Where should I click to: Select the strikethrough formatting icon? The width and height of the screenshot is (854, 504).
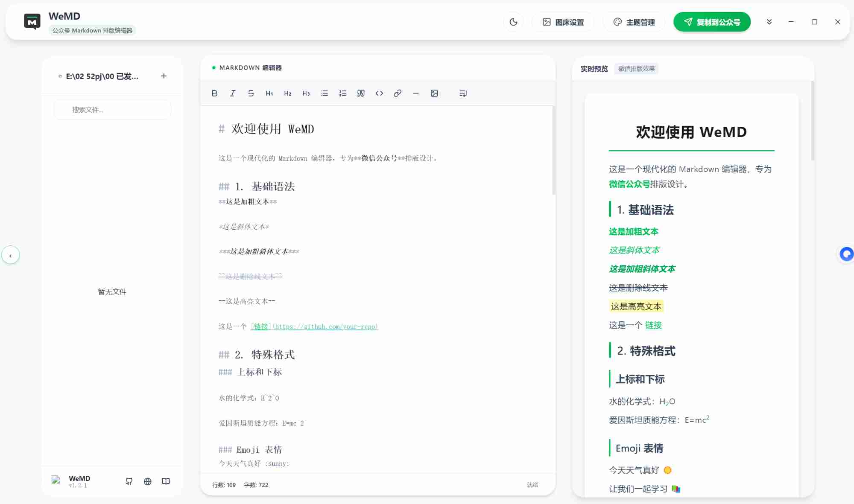(x=251, y=93)
